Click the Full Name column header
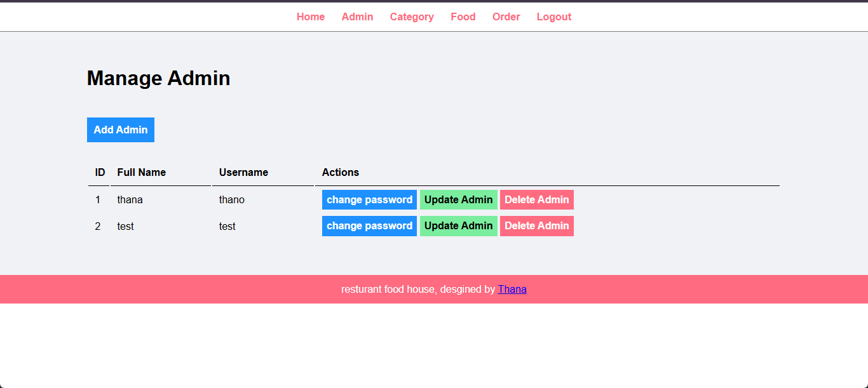The image size is (868, 388). click(x=141, y=173)
